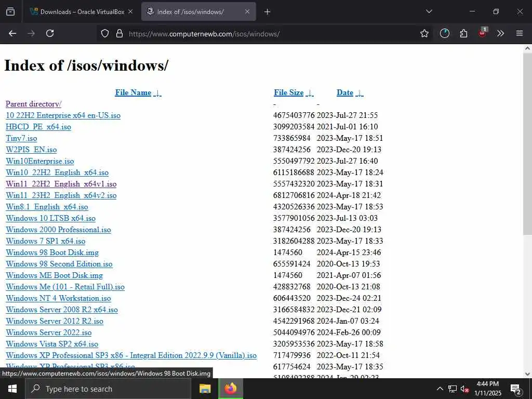Click scrollbar down arrow
Viewport: 532px width, 399px height.
pos(527,374)
